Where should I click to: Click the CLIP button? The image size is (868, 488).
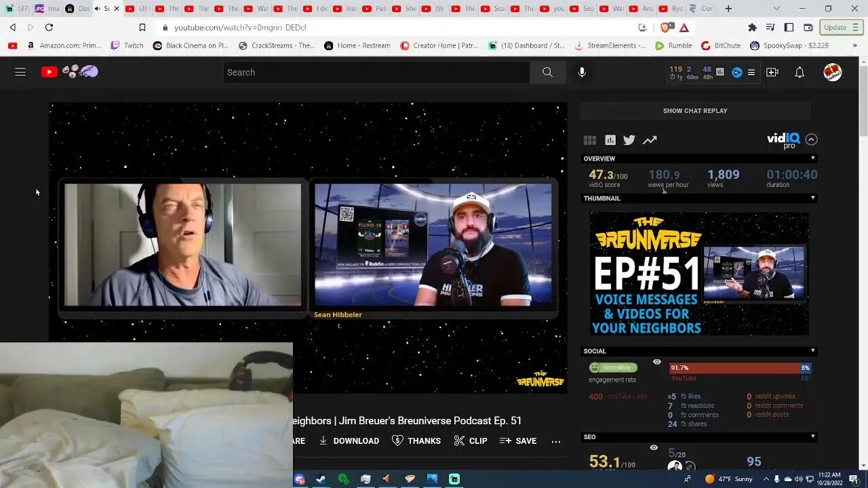470,441
